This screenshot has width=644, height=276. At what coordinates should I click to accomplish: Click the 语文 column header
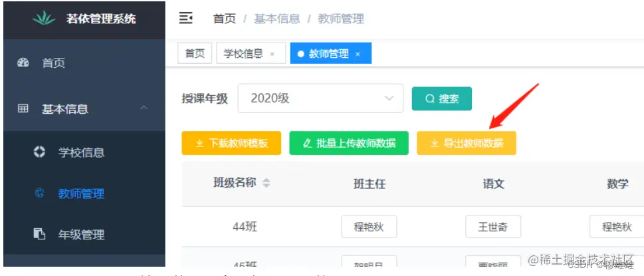[x=493, y=184]
